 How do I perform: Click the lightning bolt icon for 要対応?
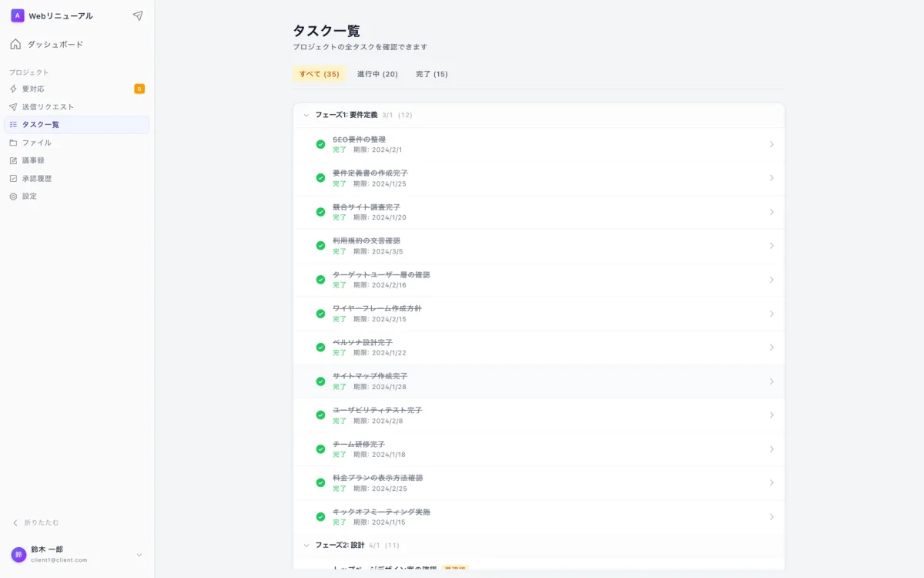[13, 89]
